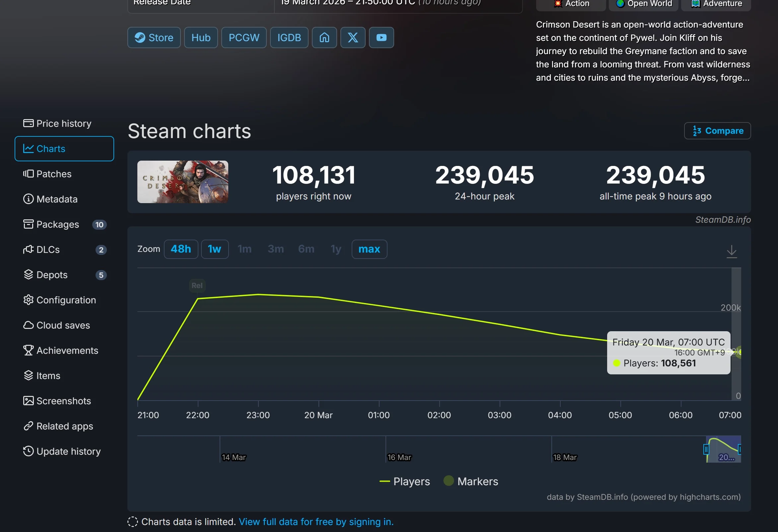Image resolution: width=778 pixels, height=532 pixels.
Task: Select the Charts sidebar tab
Action: (64, 149)
